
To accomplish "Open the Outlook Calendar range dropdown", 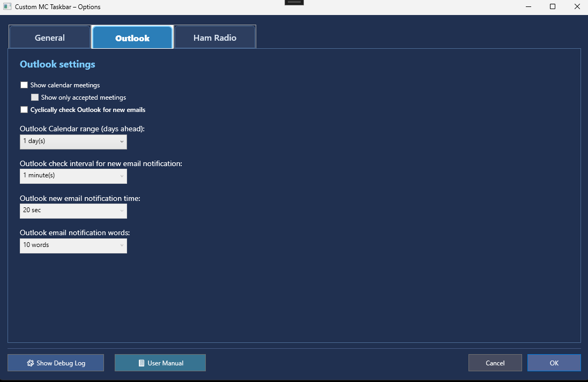I will pyautogui.click(x=73, y=141).
